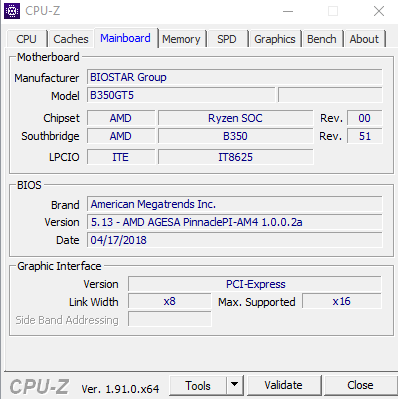Open the Tools dropdown arrow
The height and width of the screenshot is (399, 398).
point(235,385)
